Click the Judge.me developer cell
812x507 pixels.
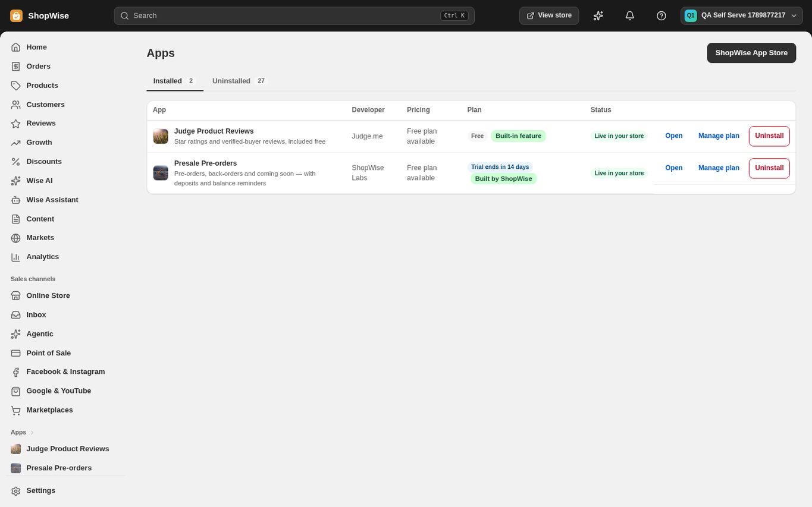pyautogui.click(x=367, y=136)
